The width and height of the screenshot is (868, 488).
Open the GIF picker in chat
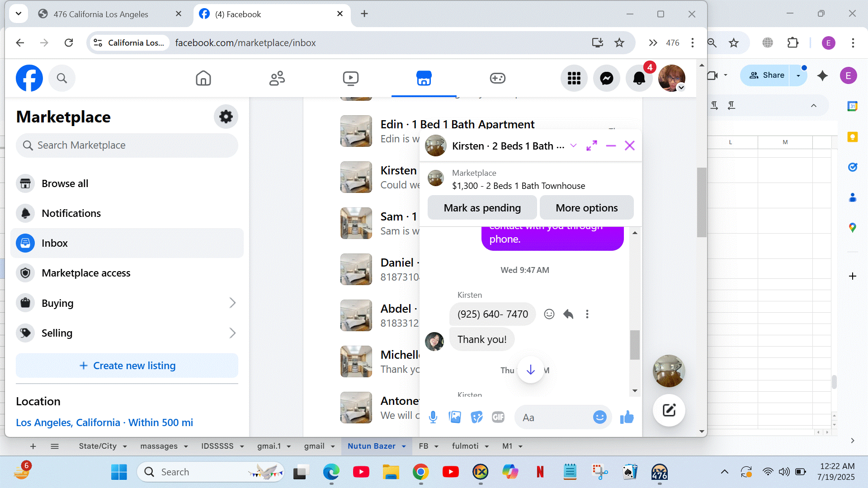498,417
